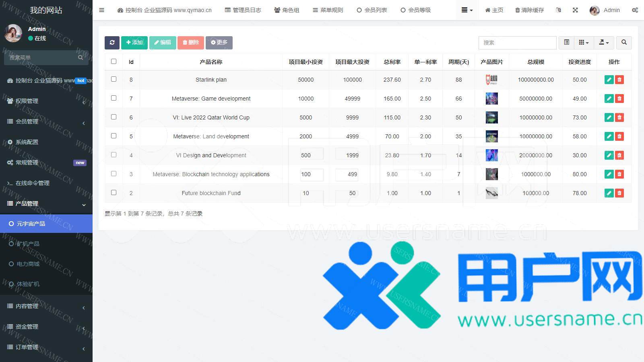Open product thumbnail for Metaverse: Game development
The width and height of the screenshot is (644, 362).
[x=491, y=99]
